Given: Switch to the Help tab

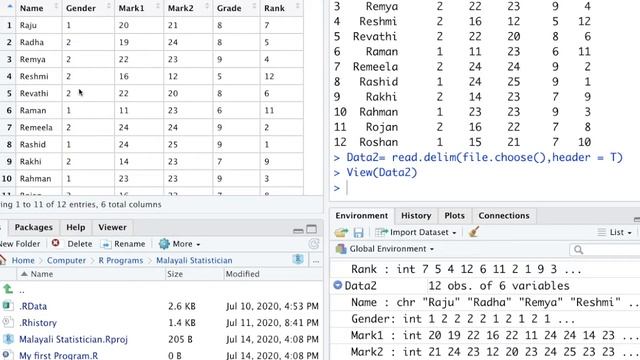Looking at the screenshot, I should pos(76,227).
